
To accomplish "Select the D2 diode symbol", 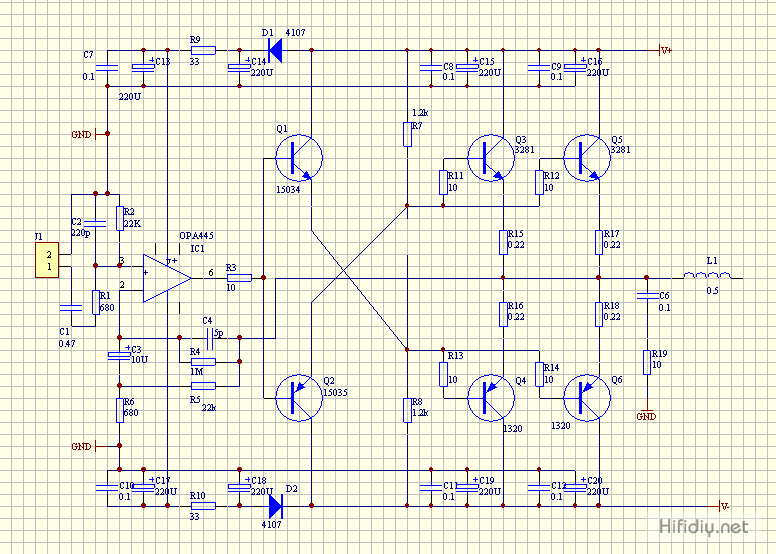I will (274, 506).
